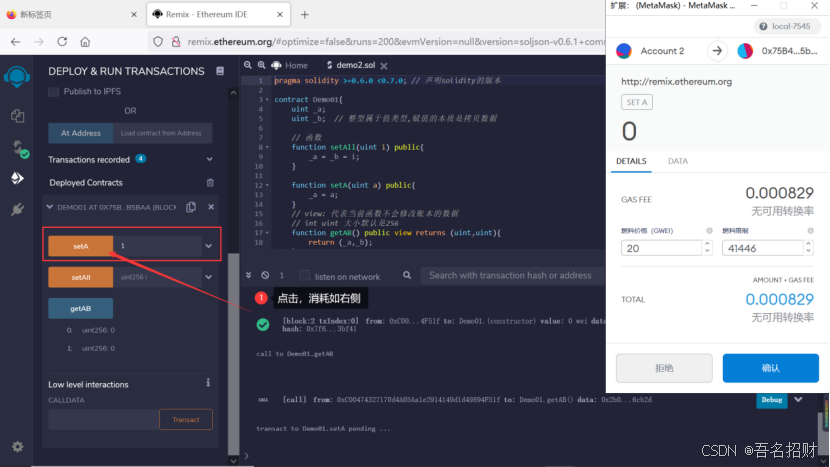Image resolution: width=830 pixels, height=467 pixels.
Task: Click the terminal transaction search field
Action: 512,275
